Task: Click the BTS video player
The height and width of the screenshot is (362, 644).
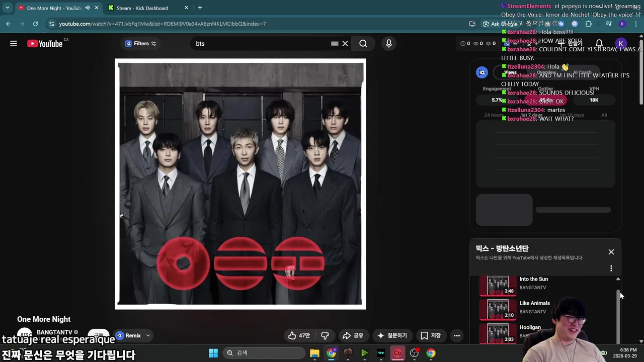Action: pos(240,184)
